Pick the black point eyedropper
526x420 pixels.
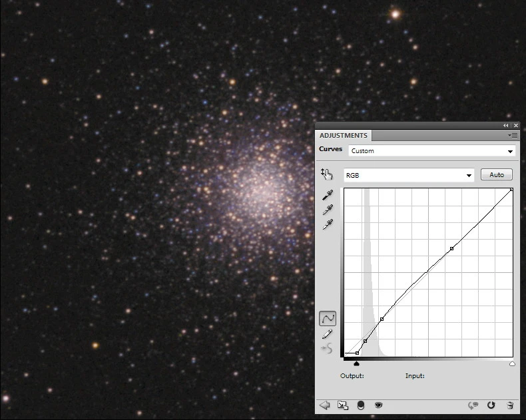tap(327, 195)
